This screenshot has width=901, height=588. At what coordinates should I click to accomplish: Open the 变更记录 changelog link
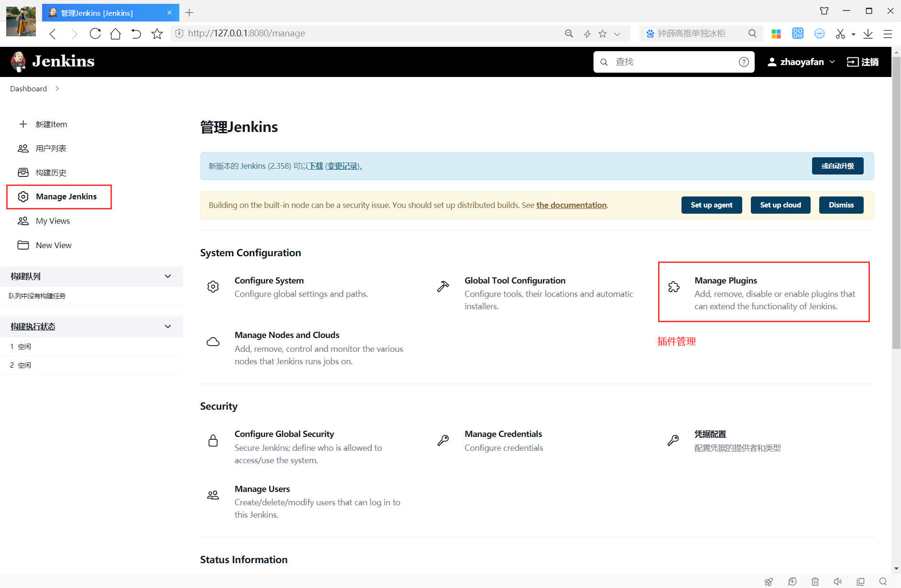[342, 166]
